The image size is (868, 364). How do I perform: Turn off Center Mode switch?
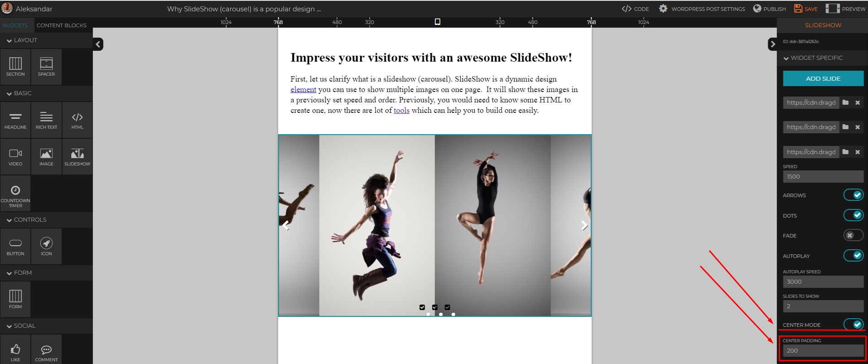pyautogui.click(x=853, y=325)
